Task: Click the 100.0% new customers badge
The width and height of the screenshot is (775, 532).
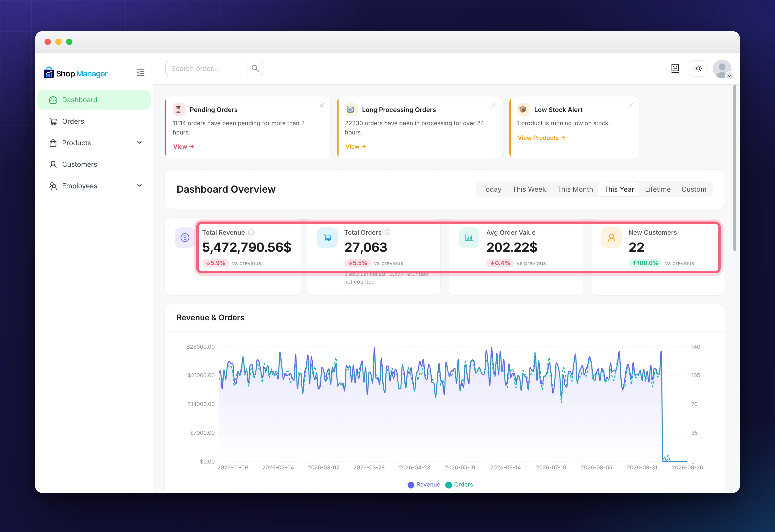Action: [645, 263]
